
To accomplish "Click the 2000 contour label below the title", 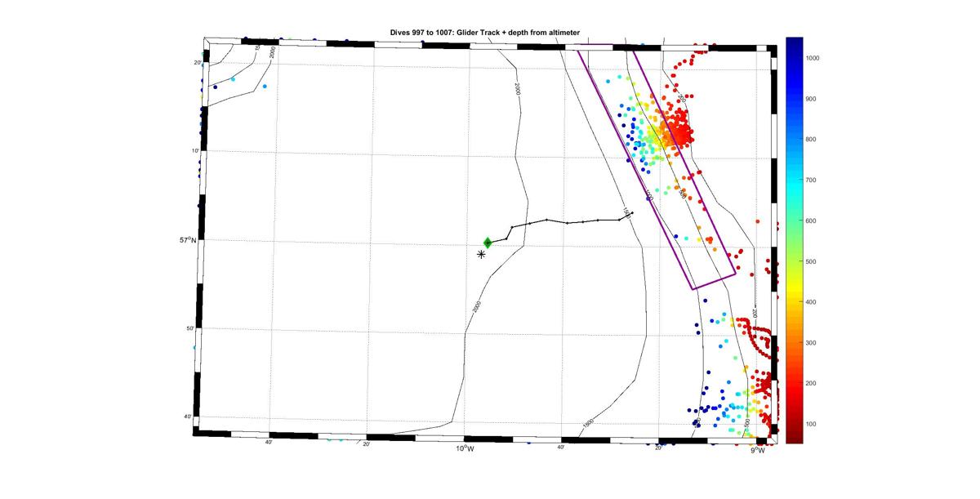I will tap(518, 89).
